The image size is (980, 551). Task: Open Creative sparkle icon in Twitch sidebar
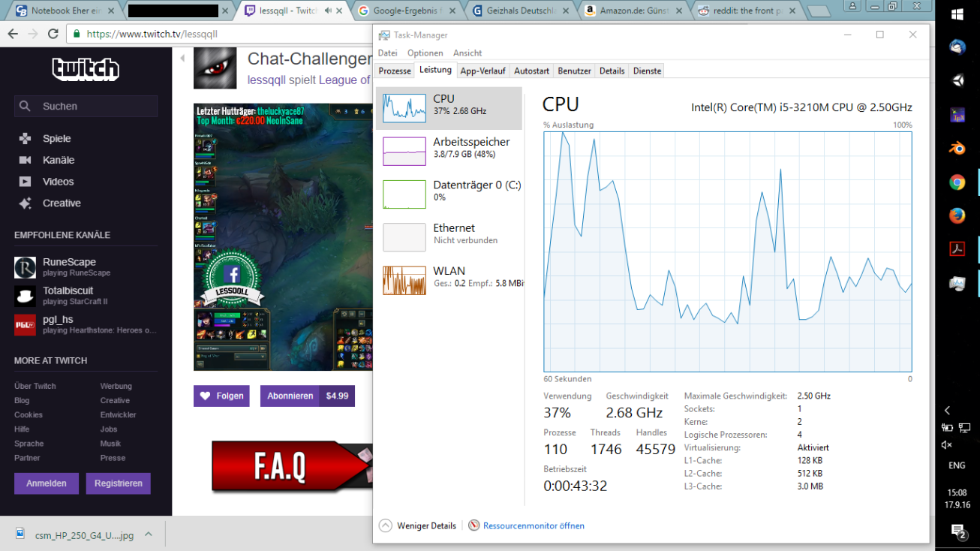pyautogui.click(x=26, y=203)
